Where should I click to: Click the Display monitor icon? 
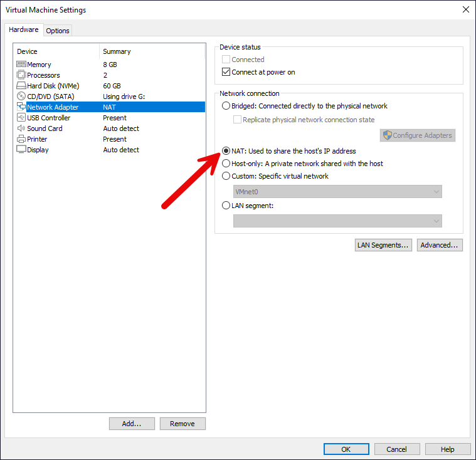click(21, 150)
